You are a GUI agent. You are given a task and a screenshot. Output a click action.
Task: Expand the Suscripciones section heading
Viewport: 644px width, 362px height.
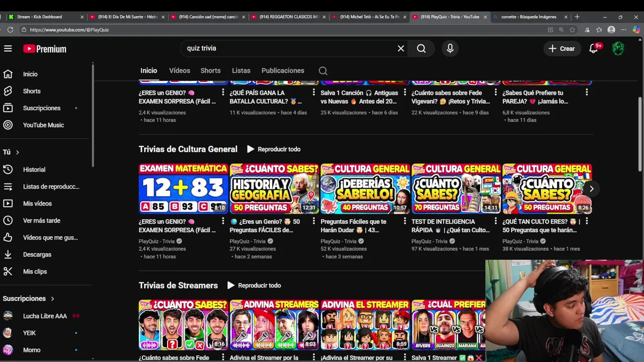29,299
